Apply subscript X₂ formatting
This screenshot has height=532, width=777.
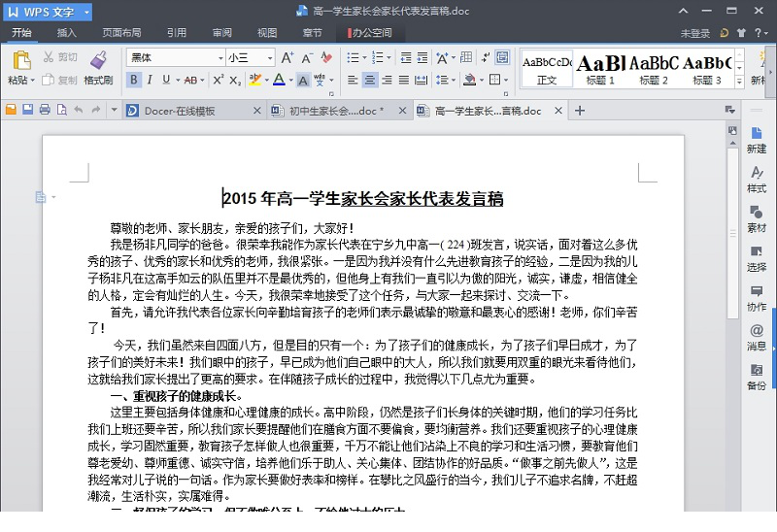[235, 80]
